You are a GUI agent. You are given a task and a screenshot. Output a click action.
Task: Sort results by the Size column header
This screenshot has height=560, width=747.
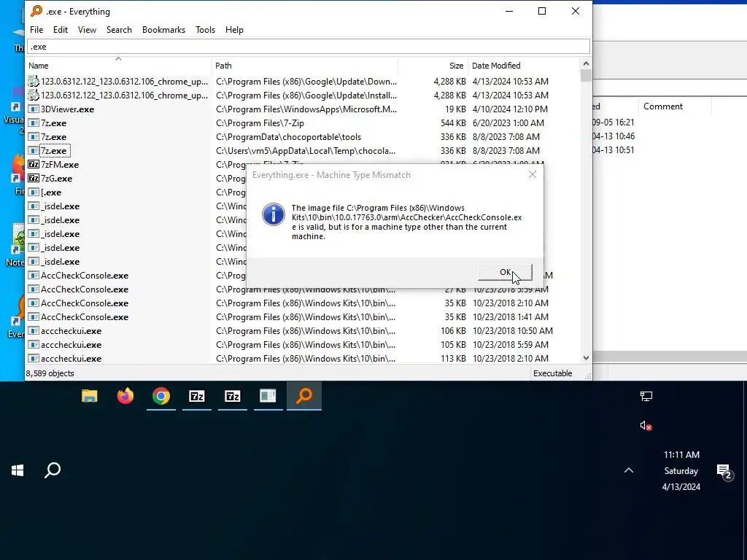click(433, 66)
